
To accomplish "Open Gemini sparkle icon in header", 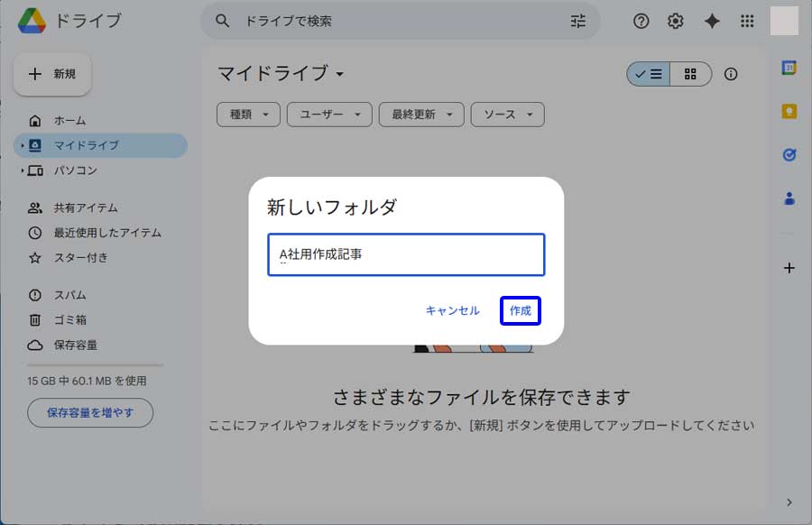I will 712,22.
